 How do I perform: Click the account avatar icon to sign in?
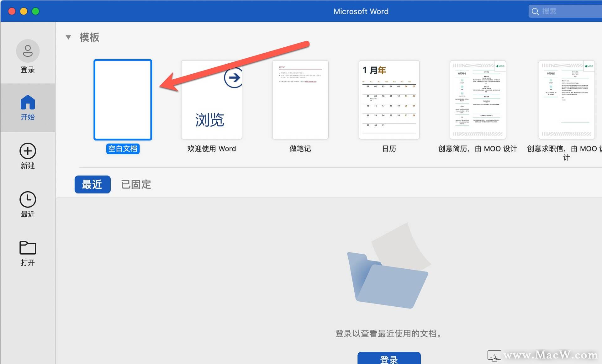tap(28, 51)
